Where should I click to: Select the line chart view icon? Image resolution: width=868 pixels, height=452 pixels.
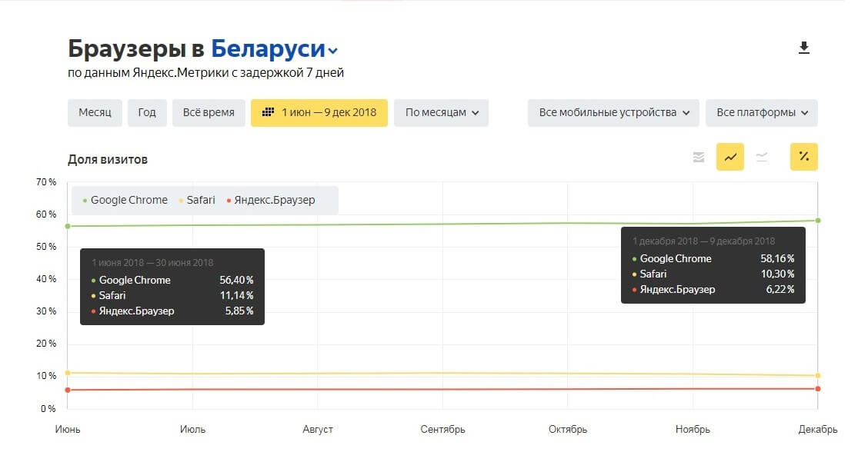click(729, 156)
